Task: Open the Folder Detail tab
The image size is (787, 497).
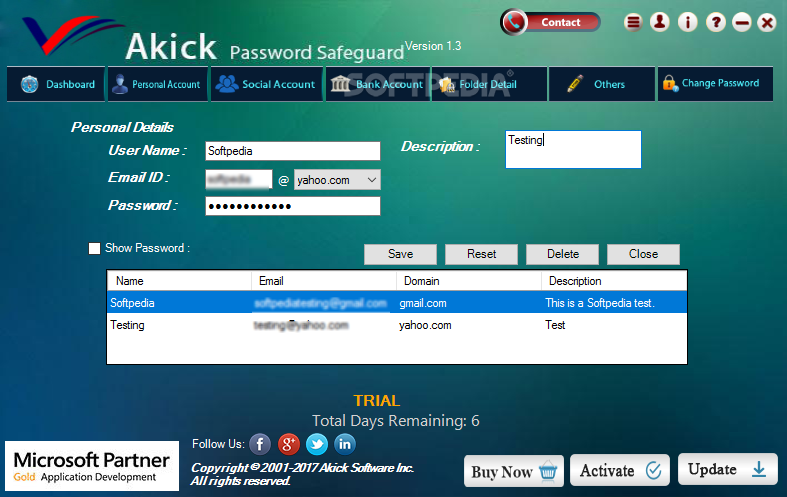Action: [x=489, y=84]
